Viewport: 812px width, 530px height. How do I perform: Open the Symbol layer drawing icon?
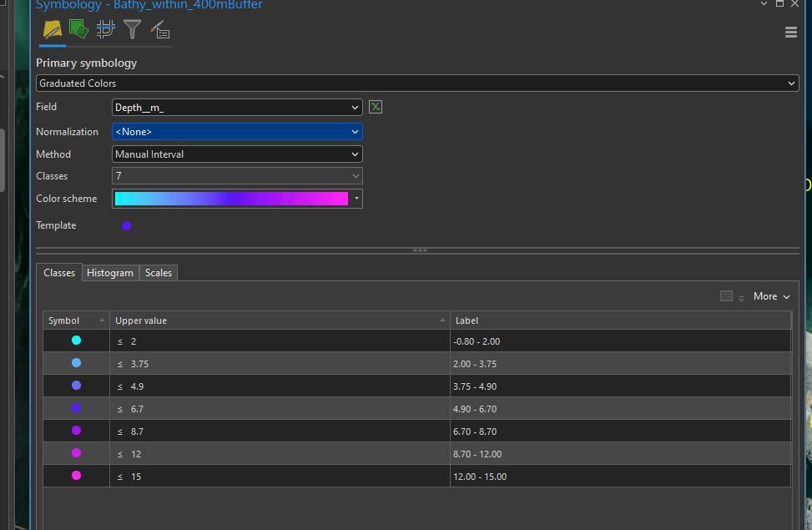click(106, 29)
